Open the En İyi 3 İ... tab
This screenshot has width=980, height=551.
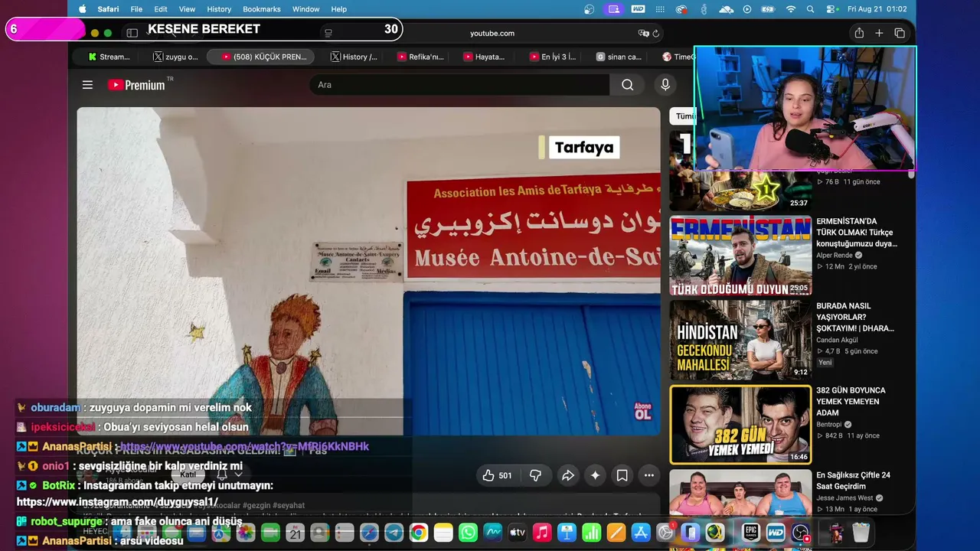point(551,57)
